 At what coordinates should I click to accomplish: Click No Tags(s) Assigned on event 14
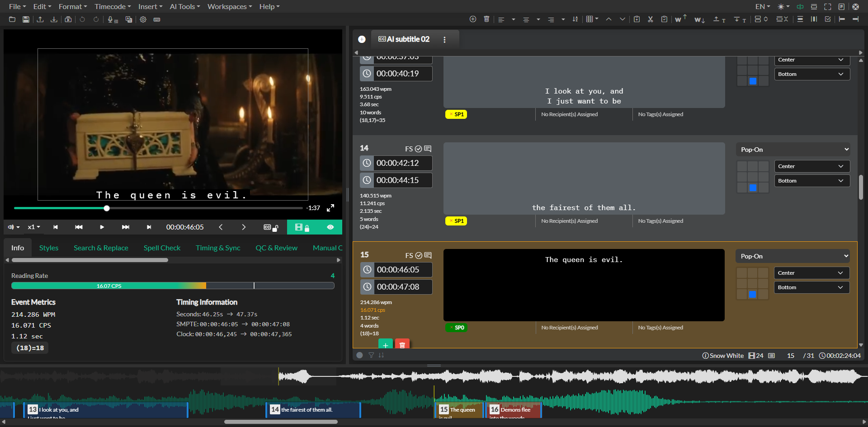(660, 221)
